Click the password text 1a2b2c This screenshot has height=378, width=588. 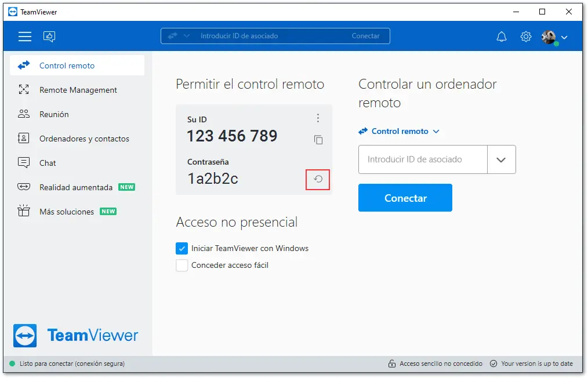pyautogui.click(x=213, y=179)
